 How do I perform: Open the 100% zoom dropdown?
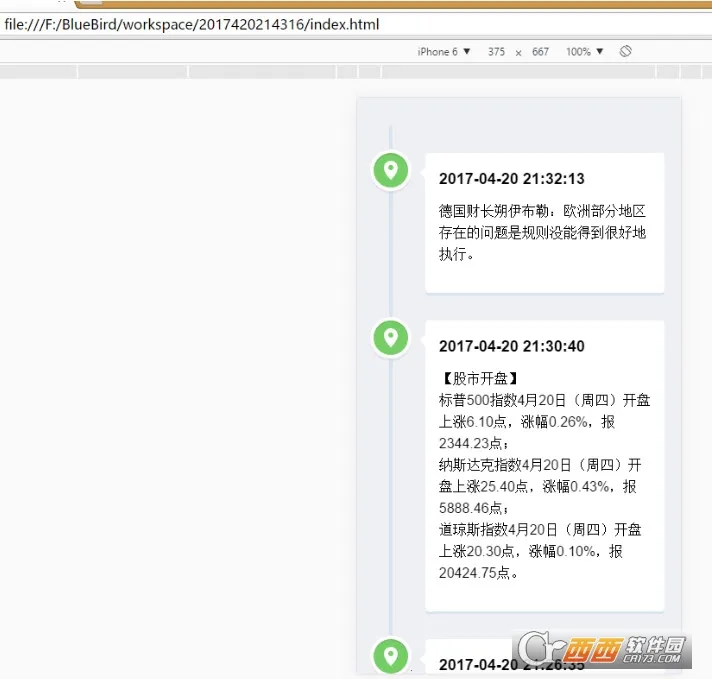coord(585,52)
